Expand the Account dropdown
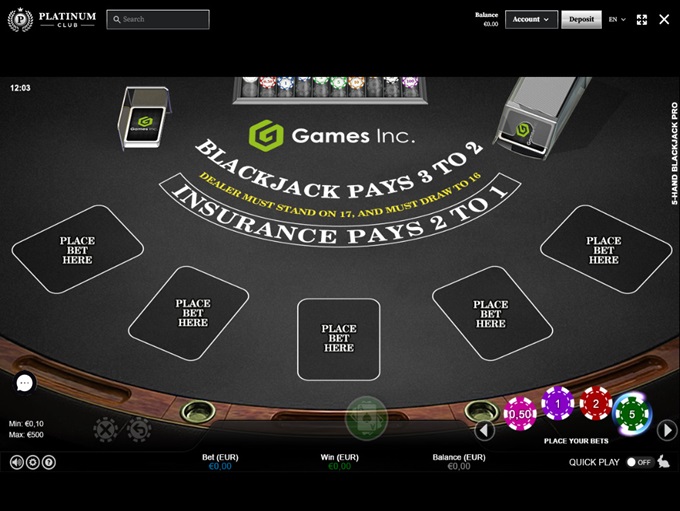680x511 pixels. 531,20
